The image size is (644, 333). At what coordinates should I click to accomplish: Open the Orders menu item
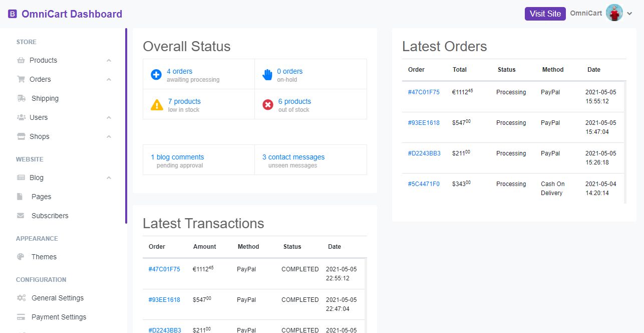[x=40, y=79]
